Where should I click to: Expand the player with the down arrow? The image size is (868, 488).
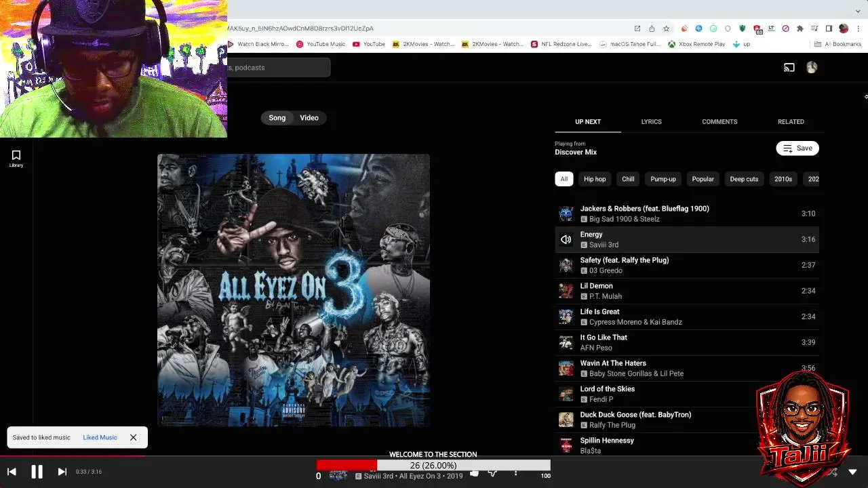852,472
